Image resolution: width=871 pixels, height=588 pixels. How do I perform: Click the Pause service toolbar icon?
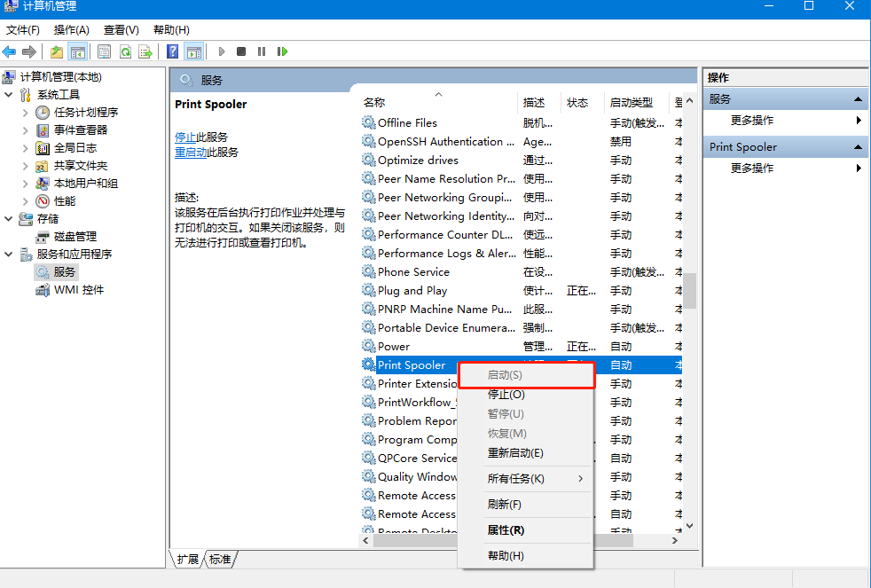tap(262, 51)
